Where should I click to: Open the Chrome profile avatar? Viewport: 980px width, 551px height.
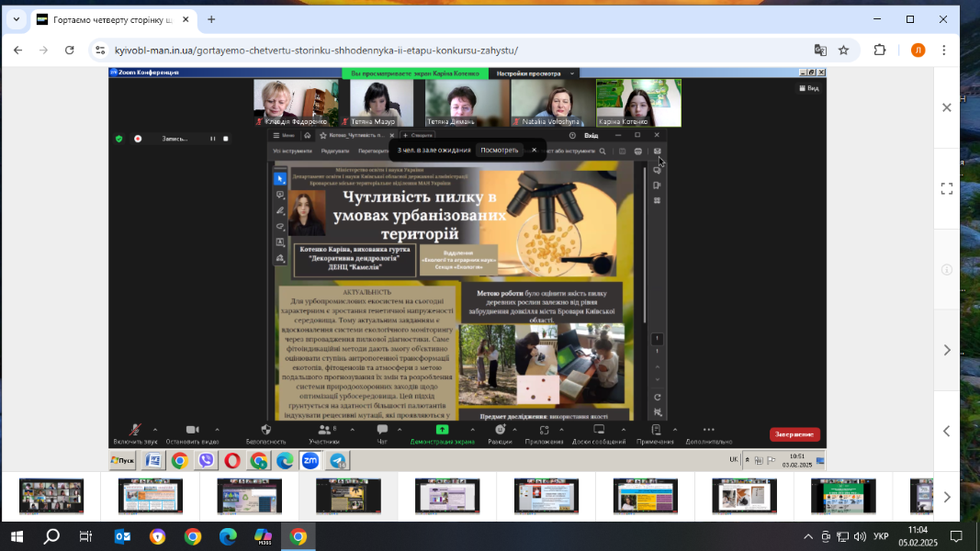coord(918,51)
